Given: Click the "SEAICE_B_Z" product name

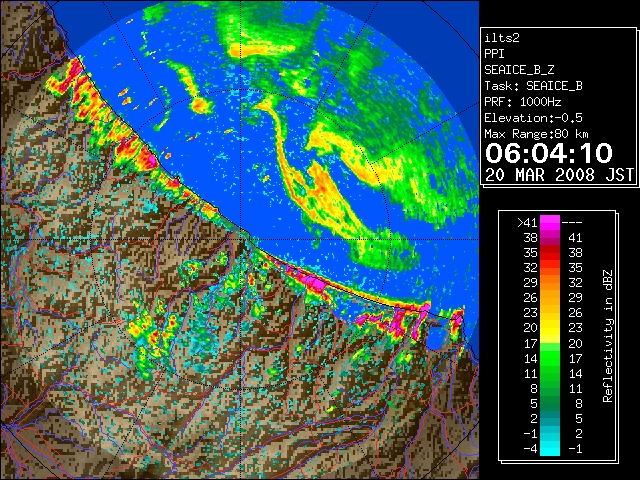Looking at the screenshot, I should (519, 70).
